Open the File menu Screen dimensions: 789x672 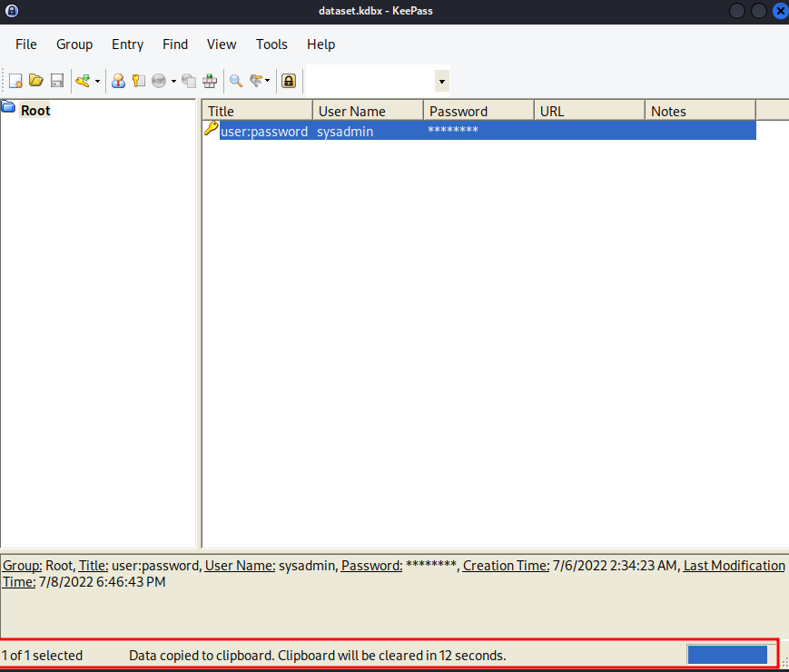[x=26, y=44]
